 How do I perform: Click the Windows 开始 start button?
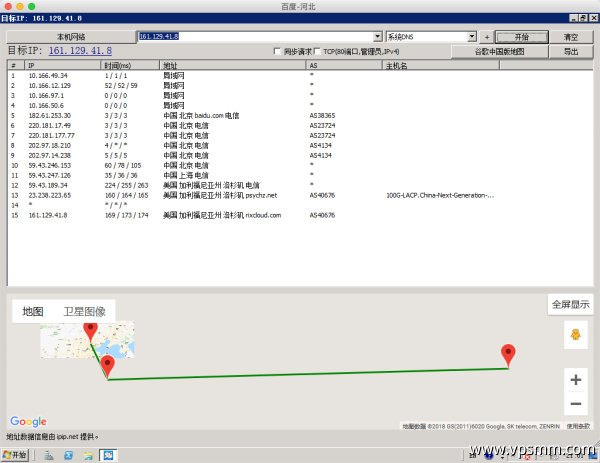pyautogui.click(x=15, y=455)
